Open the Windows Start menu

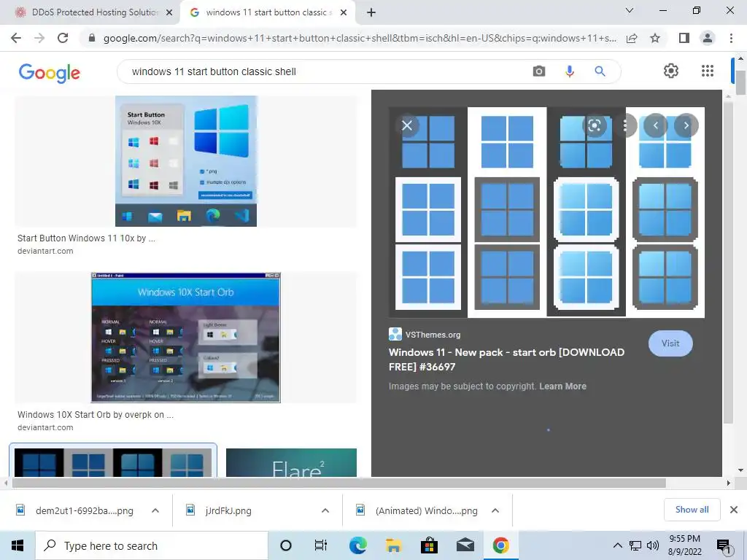(x=18, y=545)
